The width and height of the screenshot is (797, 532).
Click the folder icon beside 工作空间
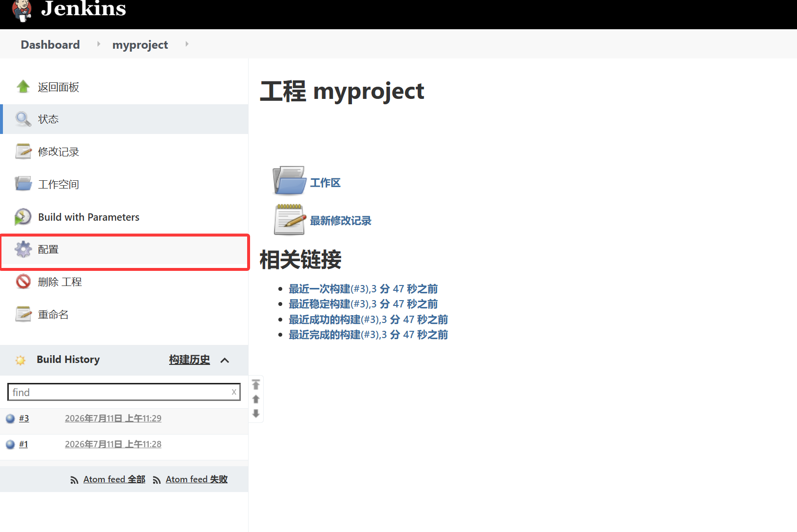pyautogui.click(x=23, y=184)
